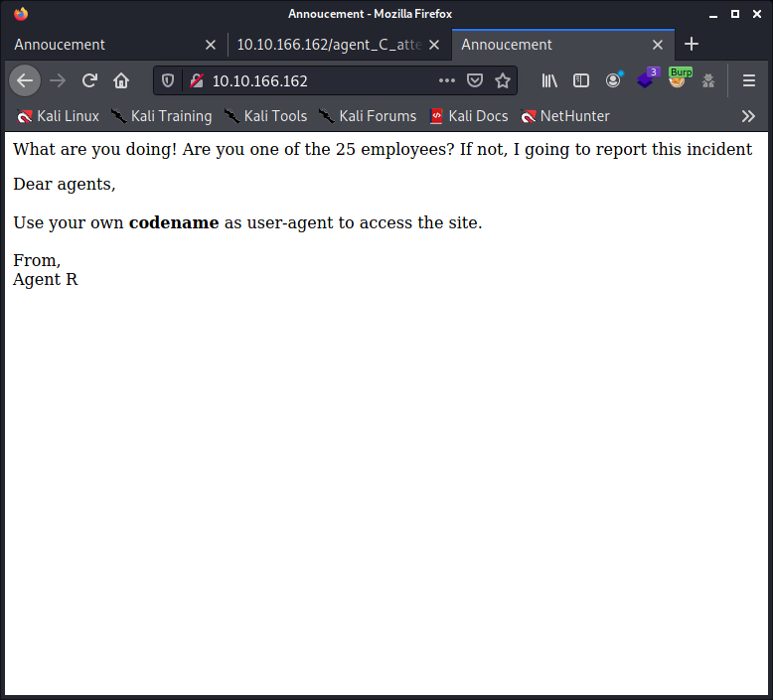Open Kali Tools bookmark
Image resolution: width=773 pixels, height=700 pixels.
[265, 116]
